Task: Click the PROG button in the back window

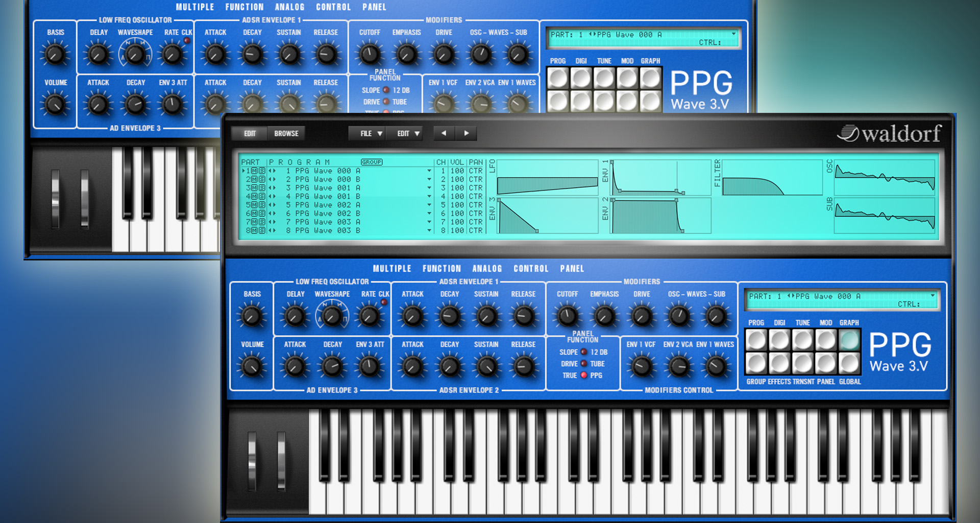Action: point(558,78)
